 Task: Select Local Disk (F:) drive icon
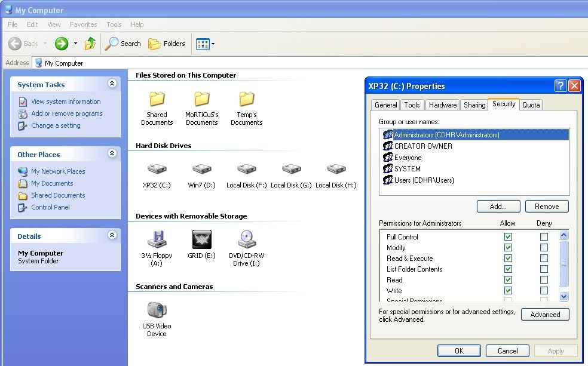[x=246, y=169]
